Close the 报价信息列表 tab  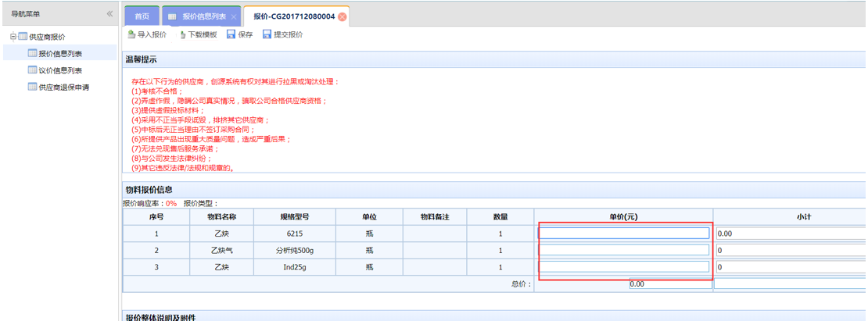(234, 16)
